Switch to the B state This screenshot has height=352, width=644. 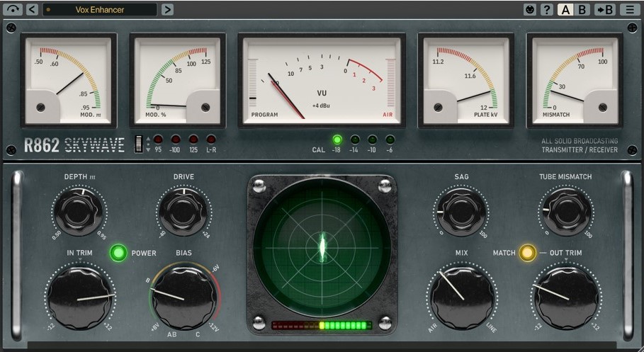tap(582, 9)
